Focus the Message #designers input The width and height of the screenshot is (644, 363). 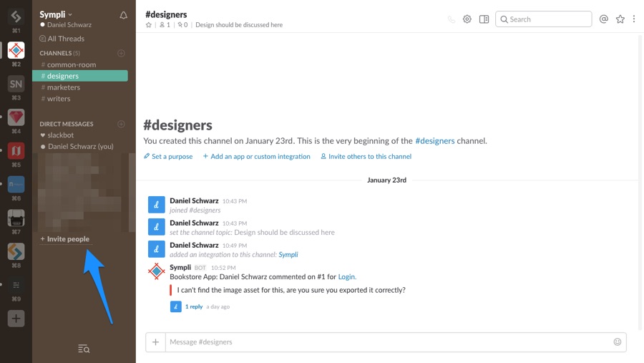(x=388, y=342)
